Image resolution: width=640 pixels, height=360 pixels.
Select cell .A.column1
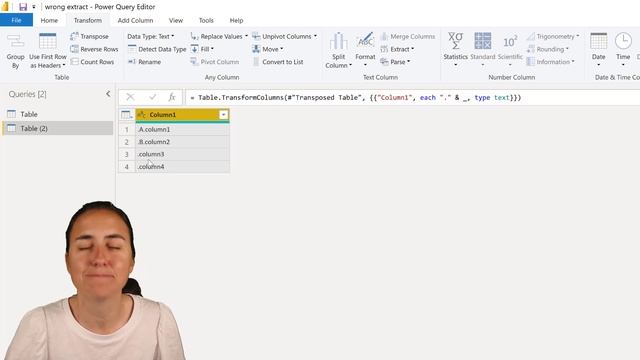(182, 129)
